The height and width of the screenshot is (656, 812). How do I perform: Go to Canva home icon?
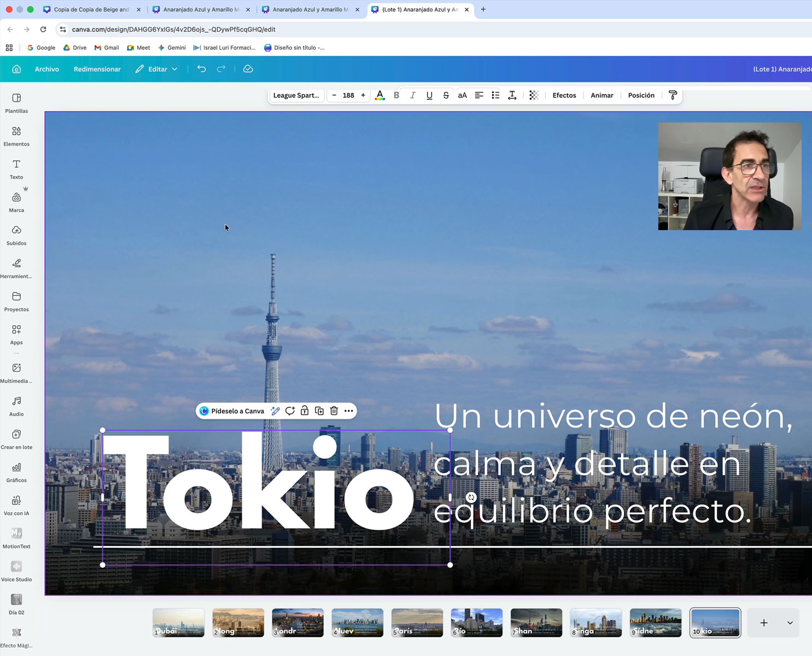point(16,69)
